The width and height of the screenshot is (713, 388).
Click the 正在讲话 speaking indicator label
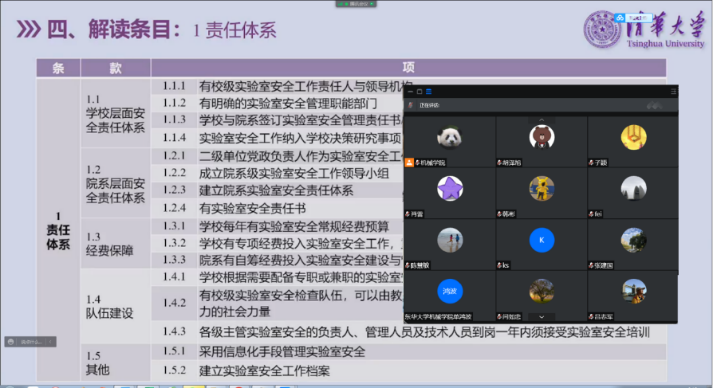(429, 105)
